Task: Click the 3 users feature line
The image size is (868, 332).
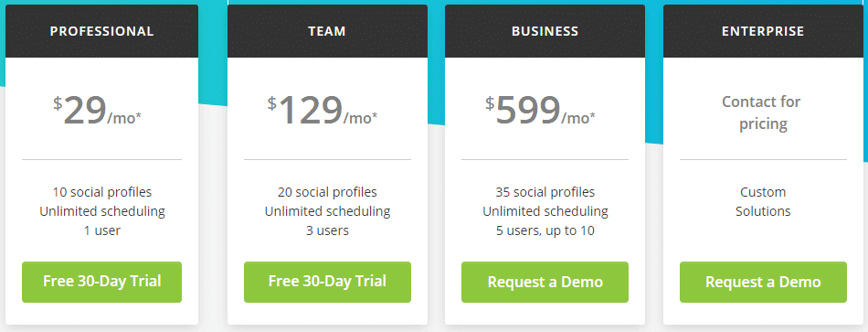Action: point(327,230)
